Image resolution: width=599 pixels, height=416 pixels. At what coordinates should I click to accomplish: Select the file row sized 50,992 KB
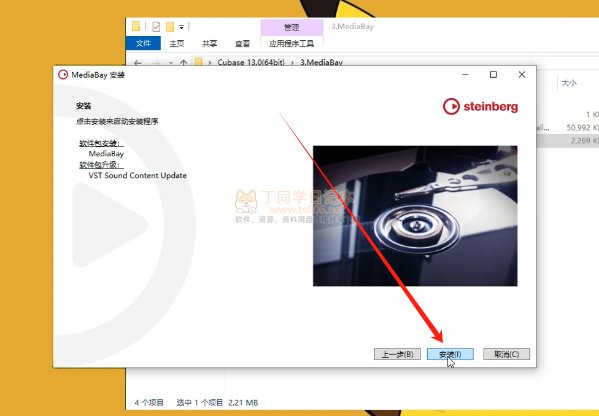coord(568,127)
